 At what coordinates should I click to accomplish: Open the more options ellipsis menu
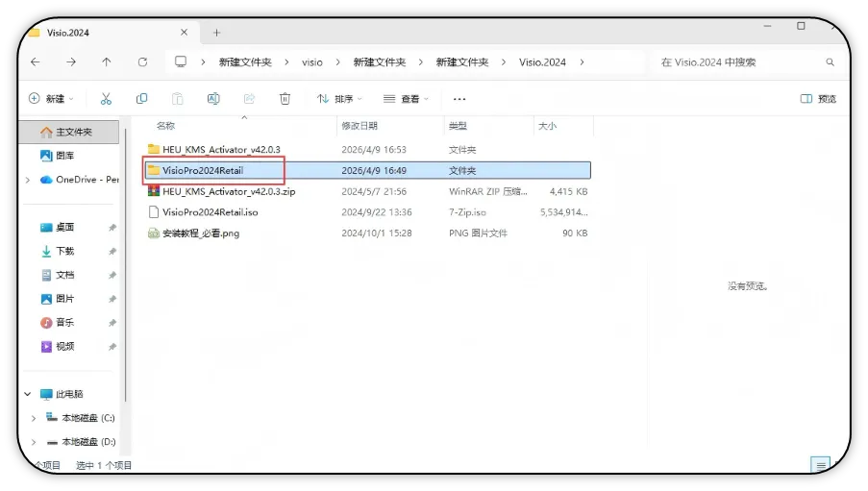pos(459,99)
